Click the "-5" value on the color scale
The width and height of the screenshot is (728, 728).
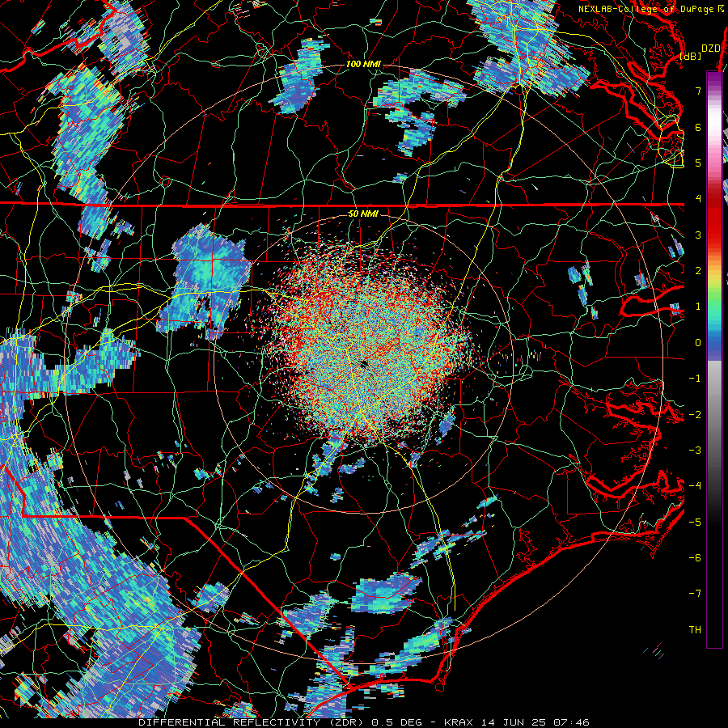(x=695, y=522)
